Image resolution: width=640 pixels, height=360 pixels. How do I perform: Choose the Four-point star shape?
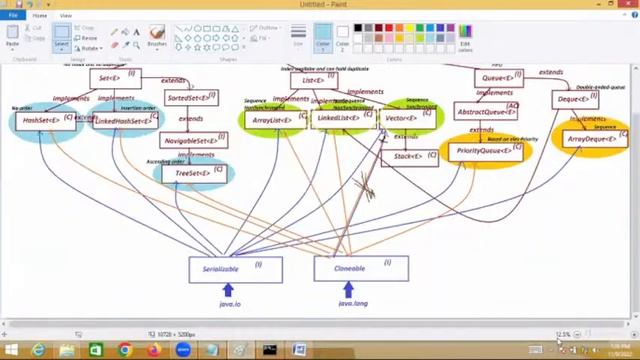pos(188,47)
